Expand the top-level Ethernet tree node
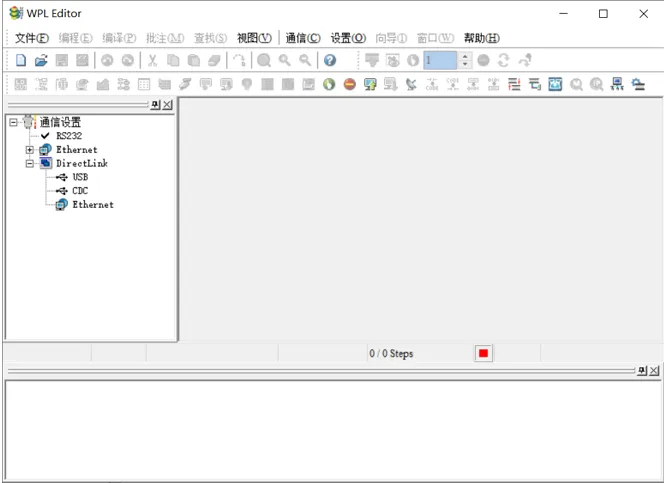 pyautogui.click(x=30, y=150)
